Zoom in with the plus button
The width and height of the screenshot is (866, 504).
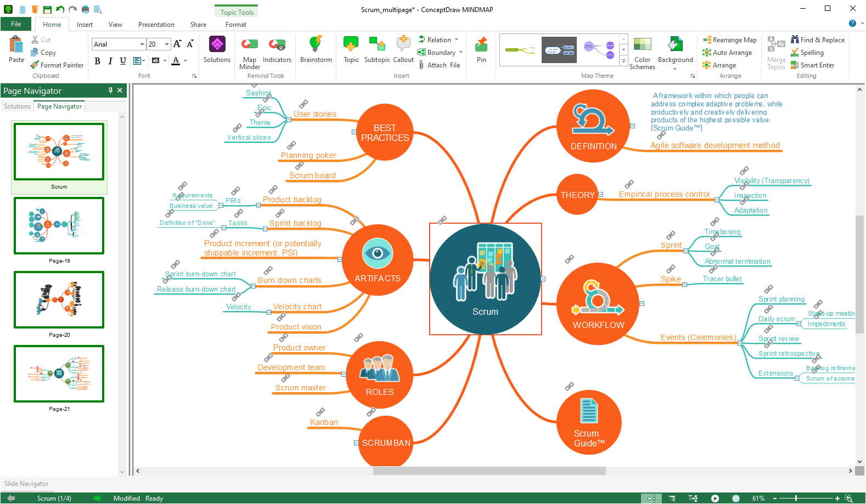pos(837,499)
